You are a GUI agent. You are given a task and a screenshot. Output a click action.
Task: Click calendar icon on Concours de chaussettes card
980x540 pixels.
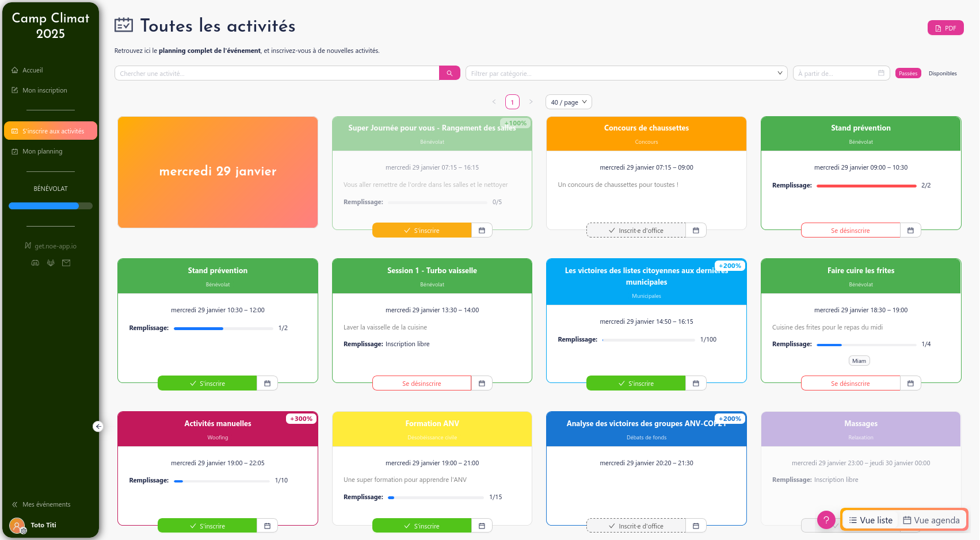tap(696, 230)
